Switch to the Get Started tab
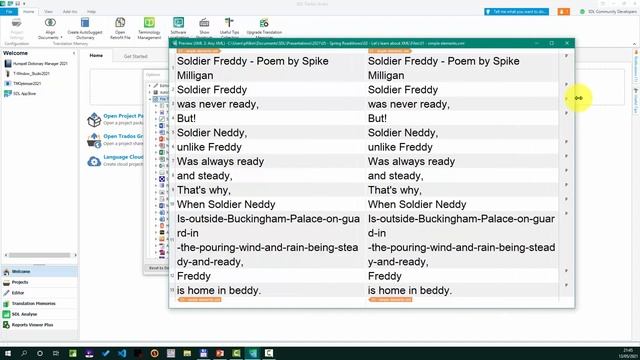640x360 pixels. 136,56
